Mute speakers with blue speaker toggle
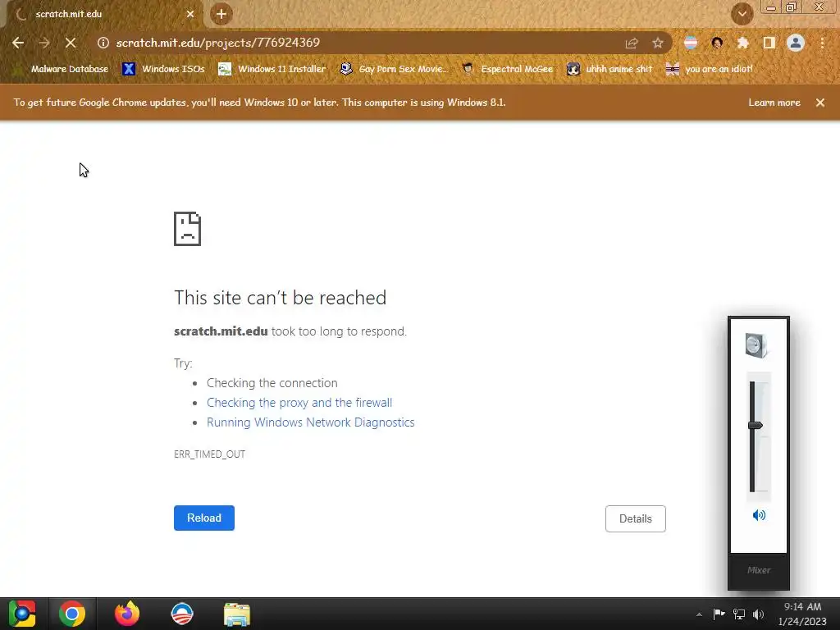The image size is (840, 630). (x=759, y=515)
